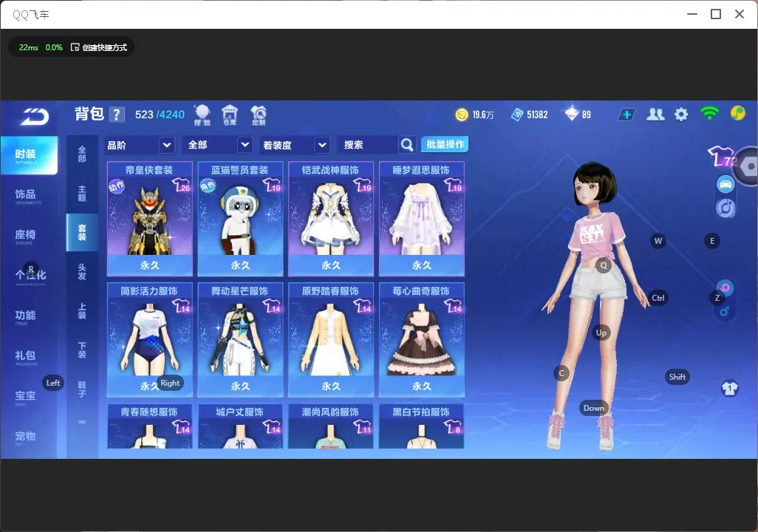Screen dimensions: 758x532
Task: Open the friends icon in top bar
Action: tap(655, 115)
